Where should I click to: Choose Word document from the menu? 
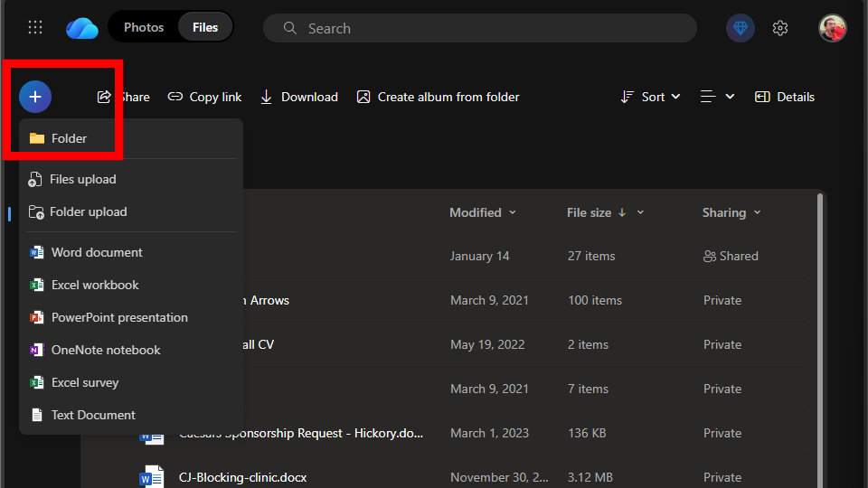coord(97,252)
